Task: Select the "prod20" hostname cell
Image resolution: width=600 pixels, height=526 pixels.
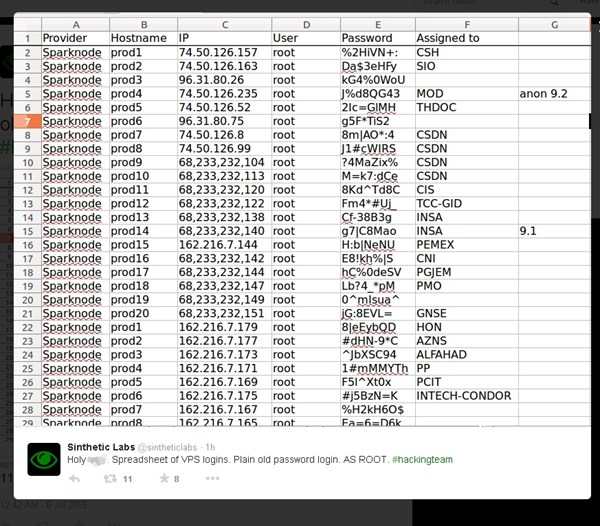Action: coord(144,314)
